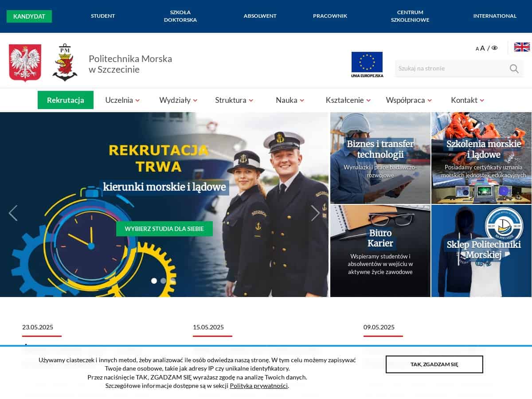Click the PM griffin university crest
Screen dimensions: 532x399
pos(65,63)
